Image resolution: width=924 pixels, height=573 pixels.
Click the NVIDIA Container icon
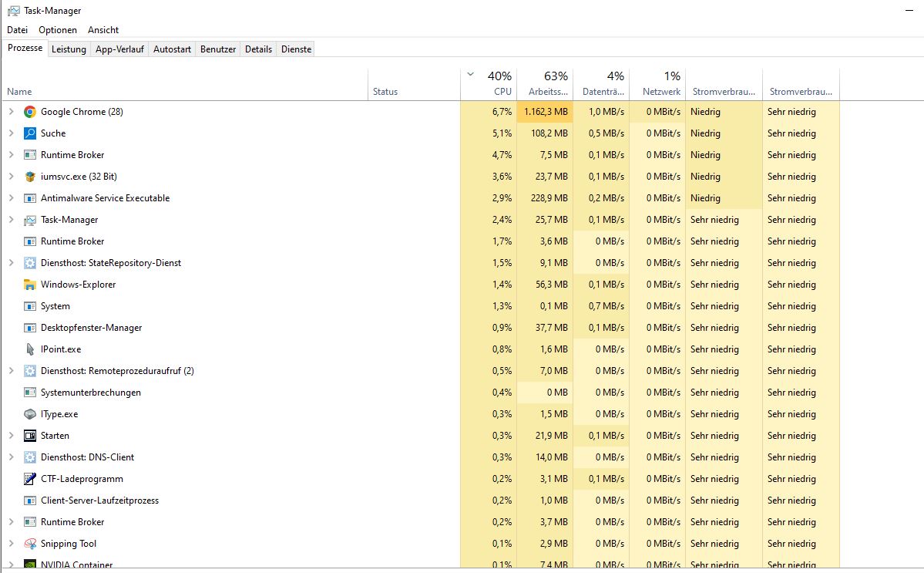pos(30,565)
